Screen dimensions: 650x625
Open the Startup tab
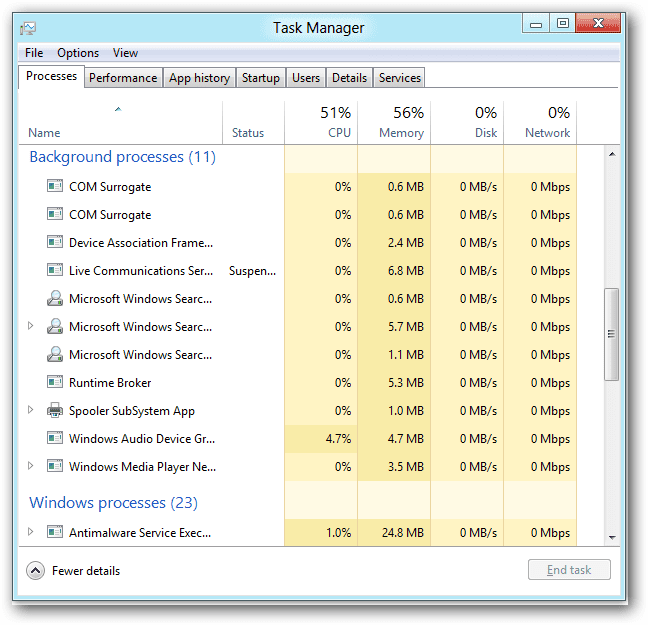pos(261,78)
